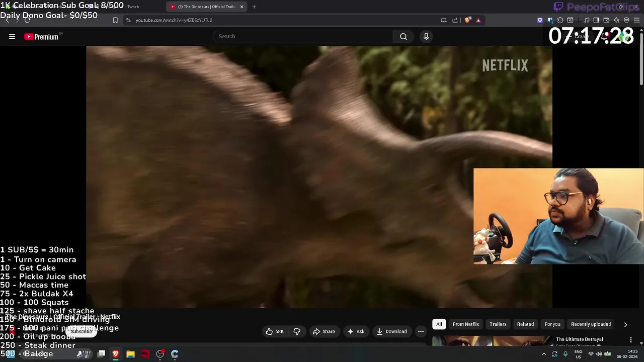Toggle the browser sidebar panel
Image resolution: width=644 pixels, height=362 pixels.
[596, 20]
